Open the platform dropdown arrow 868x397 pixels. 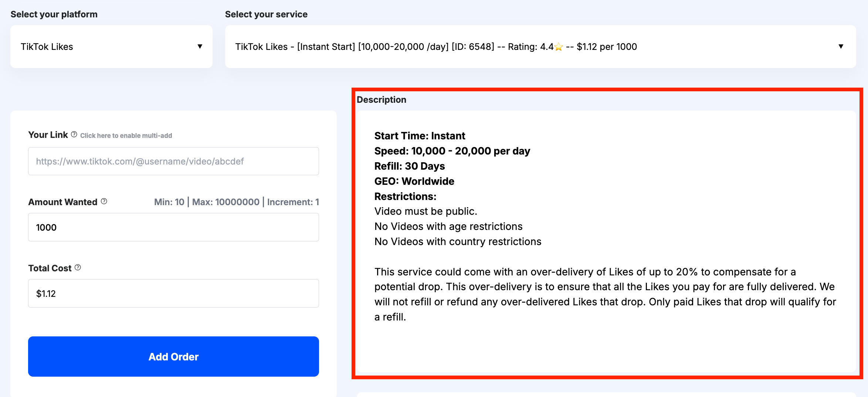point(200,47)
